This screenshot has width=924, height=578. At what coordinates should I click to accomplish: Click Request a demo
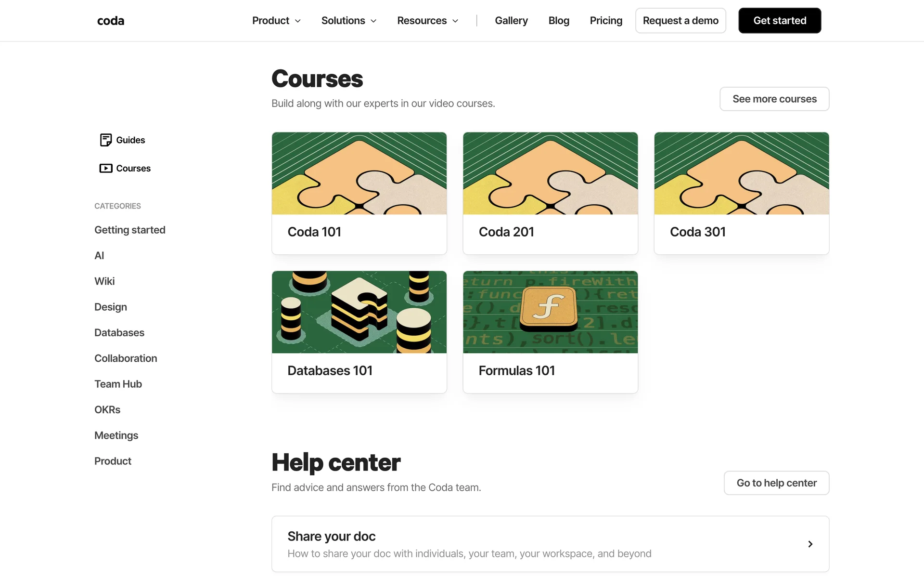680,21
